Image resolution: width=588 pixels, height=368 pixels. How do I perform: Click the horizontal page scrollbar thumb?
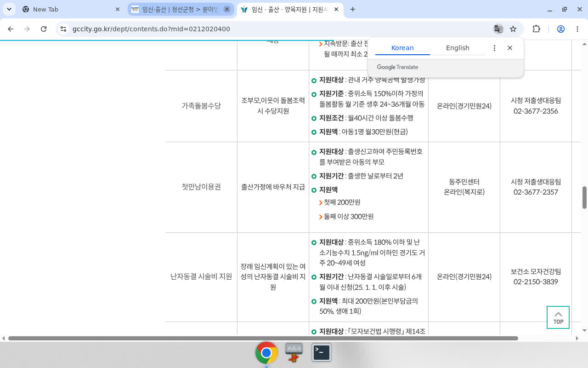[263, 338]
